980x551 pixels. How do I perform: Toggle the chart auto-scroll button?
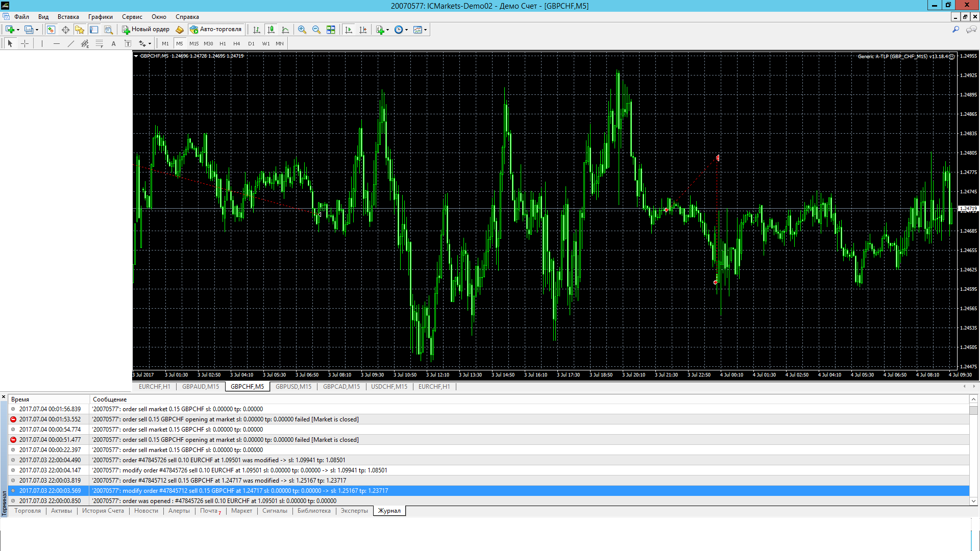click(x=349, y=30)
